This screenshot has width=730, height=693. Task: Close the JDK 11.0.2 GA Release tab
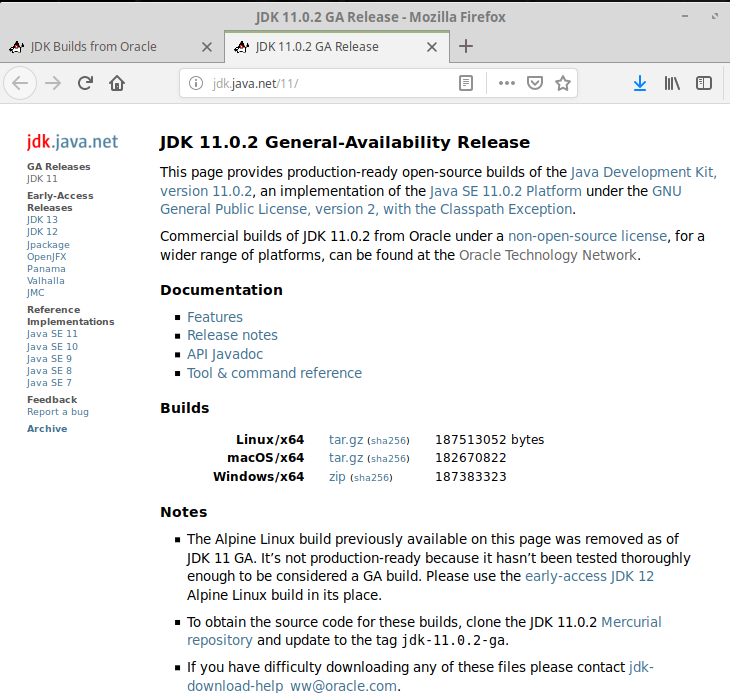pyautogui.click(x=432, y=47)
